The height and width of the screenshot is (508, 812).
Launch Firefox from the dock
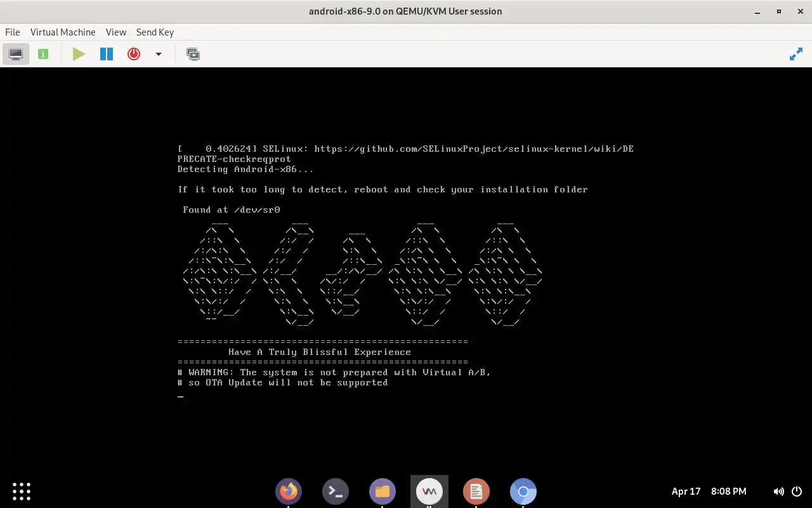[289, 491]
